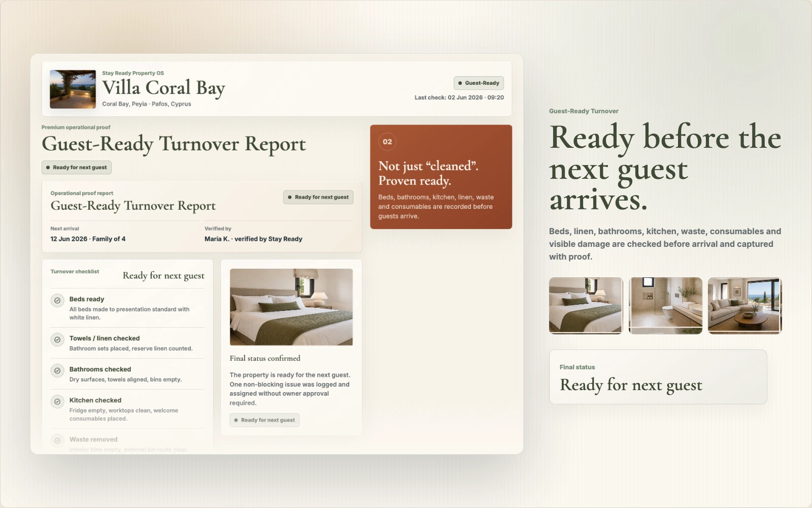Click the Final status card on the right
The height and width of the screenshot is (508, 812).
(658, 377)
